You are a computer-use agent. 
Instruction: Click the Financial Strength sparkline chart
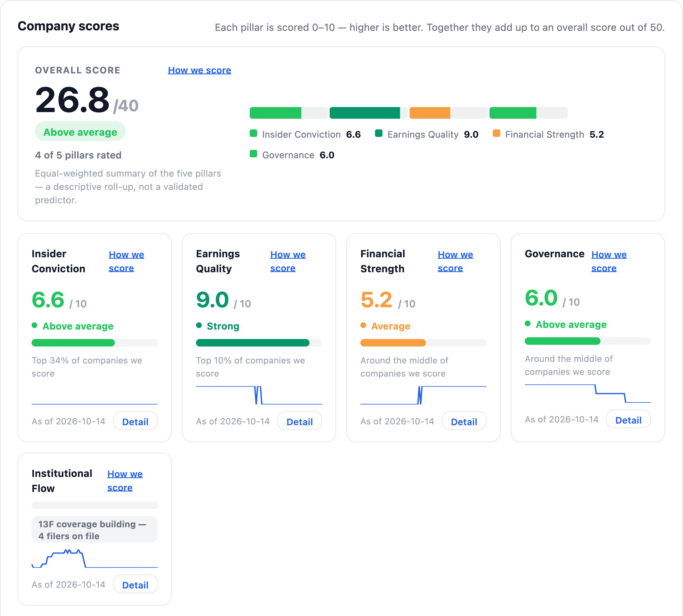(424, 395)
